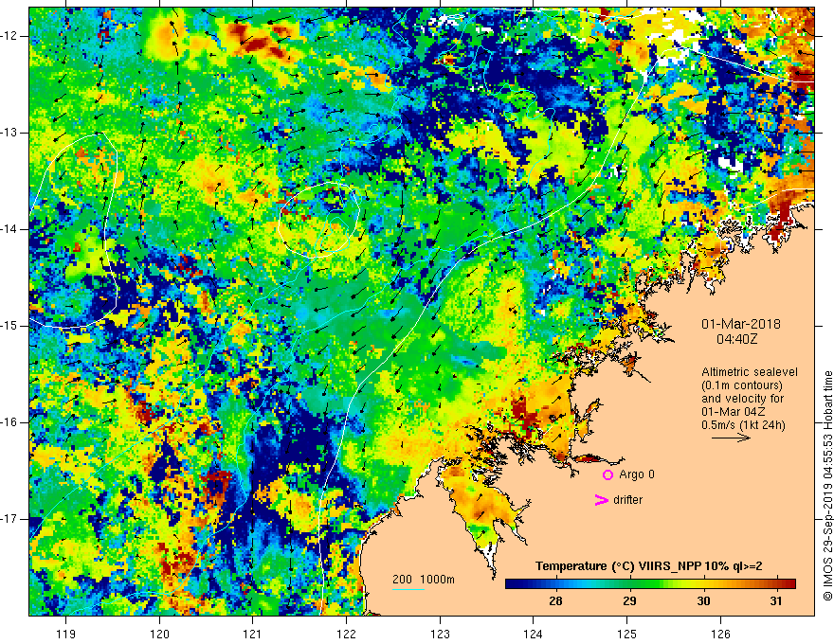Click the cyan 200 1000m depth line
The image size is (834, 644).
coord(408,589)
